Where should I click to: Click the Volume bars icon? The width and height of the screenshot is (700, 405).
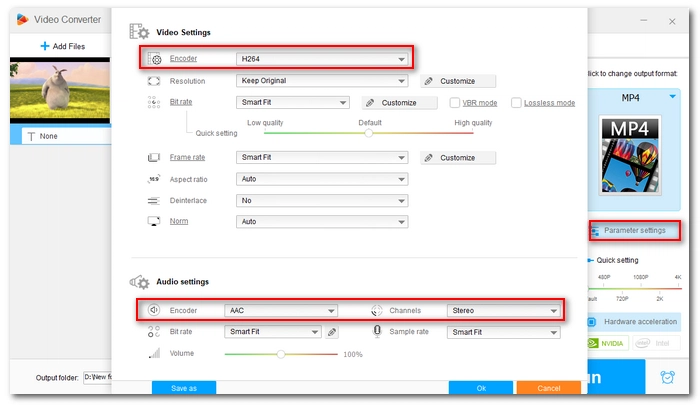(154, 353)
